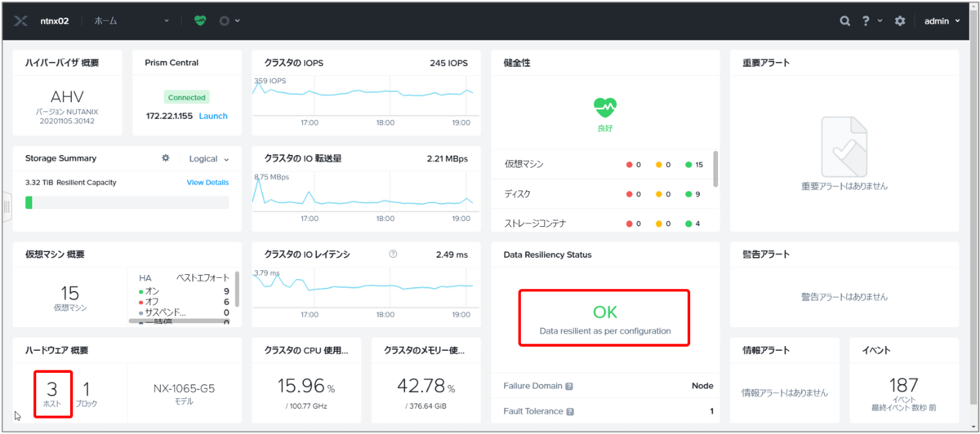Click the VM summary vertical scrollbar
The image size is (980, 434).
tap(237, 289)
